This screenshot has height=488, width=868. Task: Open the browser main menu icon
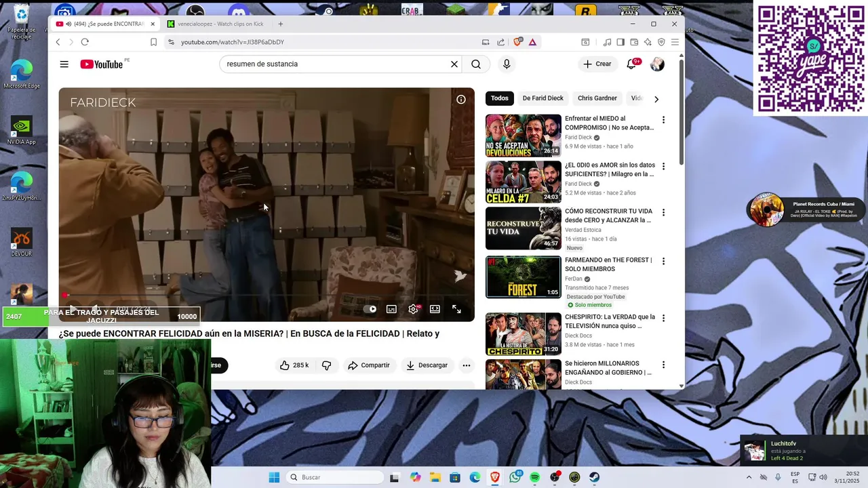click(x=675, y=42)
